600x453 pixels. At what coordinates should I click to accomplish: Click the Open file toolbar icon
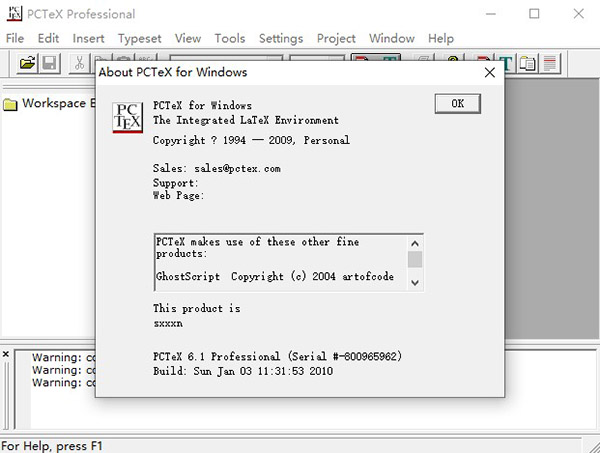coord(27,63)
